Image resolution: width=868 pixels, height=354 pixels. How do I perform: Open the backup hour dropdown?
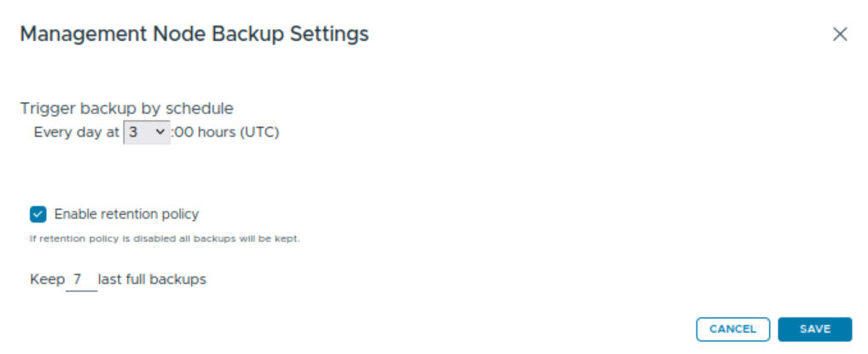click(147, 132)
